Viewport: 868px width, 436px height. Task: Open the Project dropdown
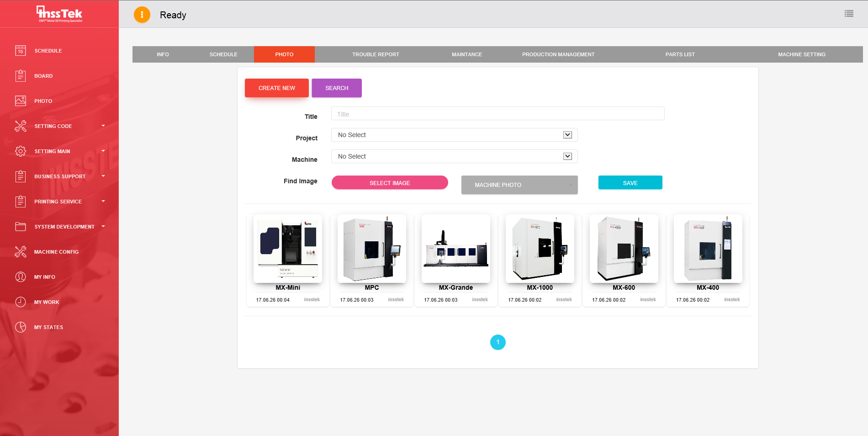454,135
